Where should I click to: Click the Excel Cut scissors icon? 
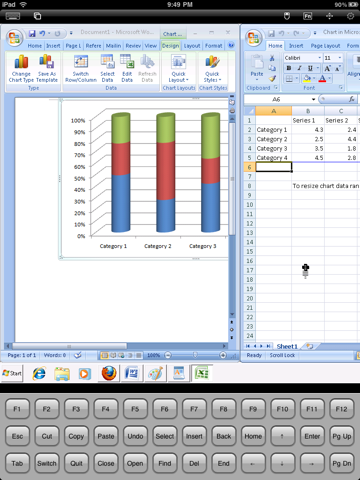click(x=272, y=58)
